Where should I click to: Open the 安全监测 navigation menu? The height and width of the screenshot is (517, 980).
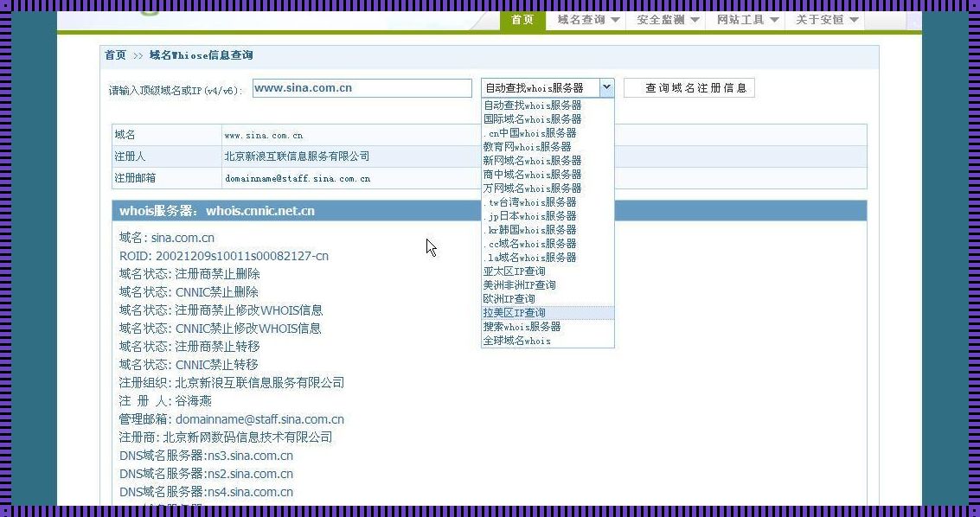pyautogui.click(x=668, y=19)
